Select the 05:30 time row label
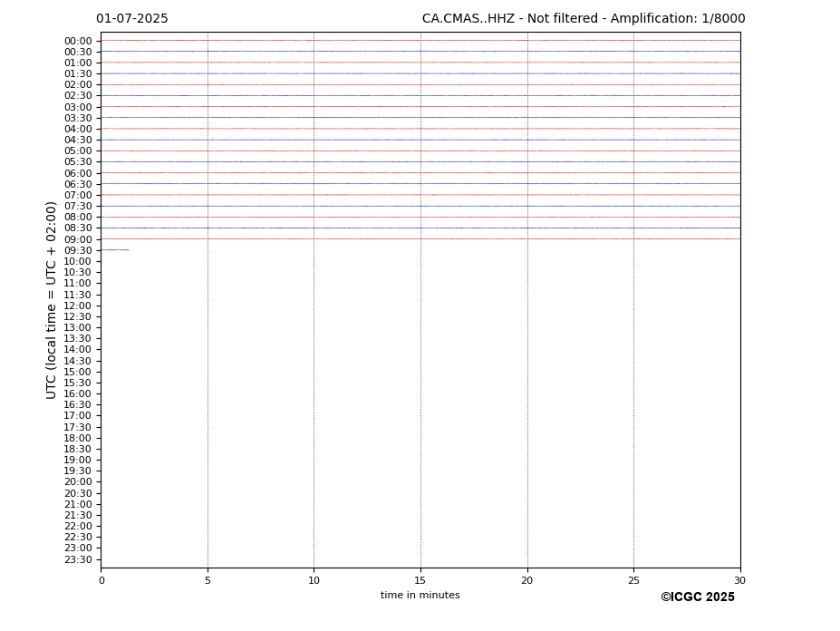This screenshot has height=631, width=840. tap(78, 162)
